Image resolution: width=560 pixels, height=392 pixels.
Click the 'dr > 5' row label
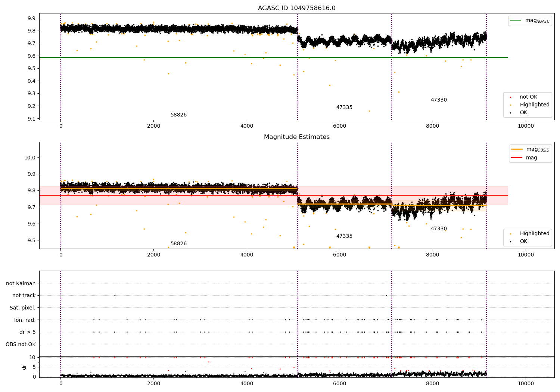[x=28, y=332]
